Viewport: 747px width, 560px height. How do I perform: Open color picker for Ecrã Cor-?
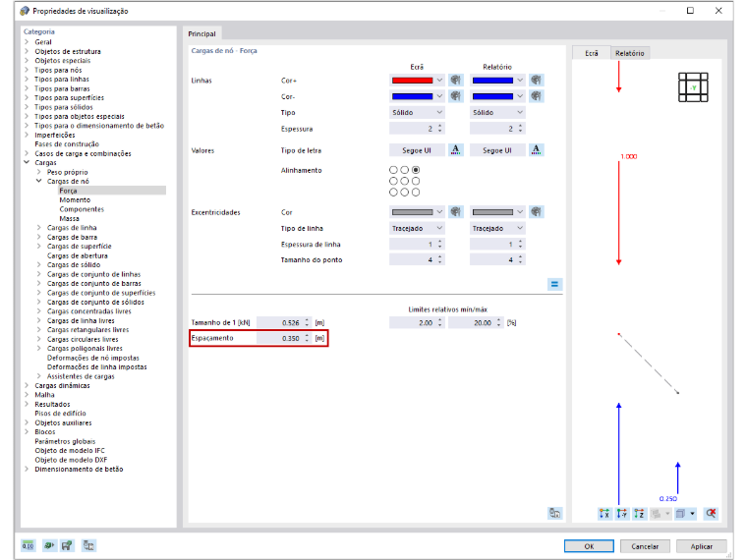(456, 96)
